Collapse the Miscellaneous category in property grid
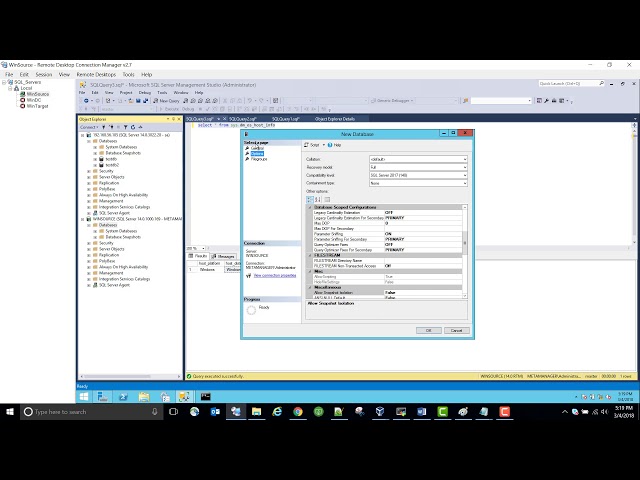 click(310, 287)
